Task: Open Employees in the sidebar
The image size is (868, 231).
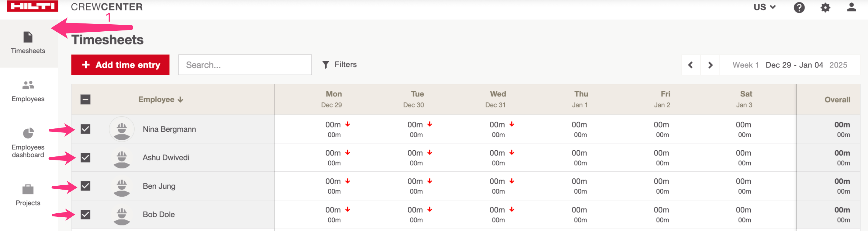Action: point(28,91)
